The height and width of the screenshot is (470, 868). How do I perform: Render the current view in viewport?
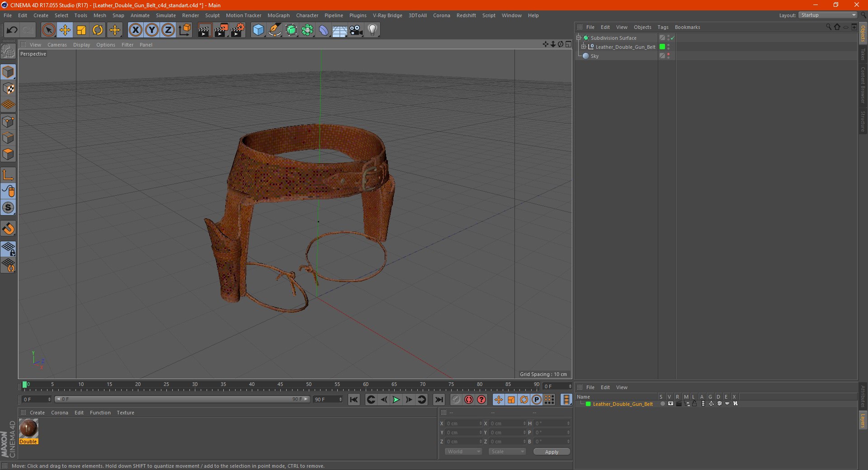tap(204, 30)
